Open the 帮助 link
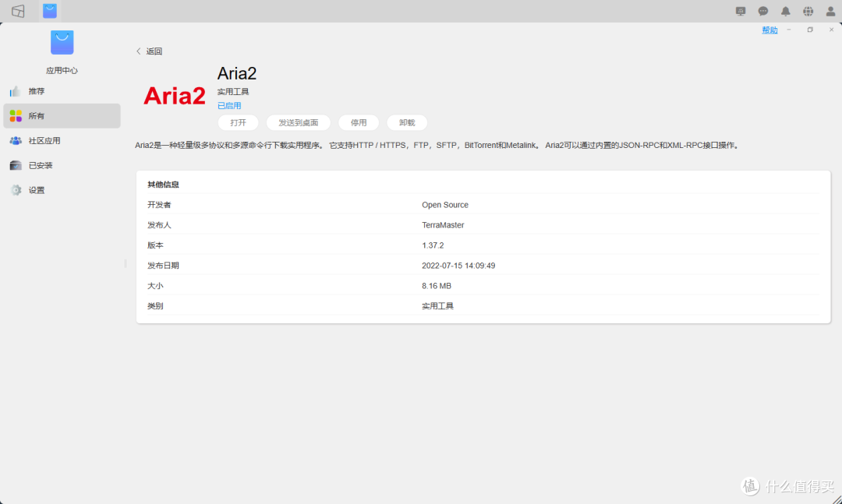 point(769,30)
